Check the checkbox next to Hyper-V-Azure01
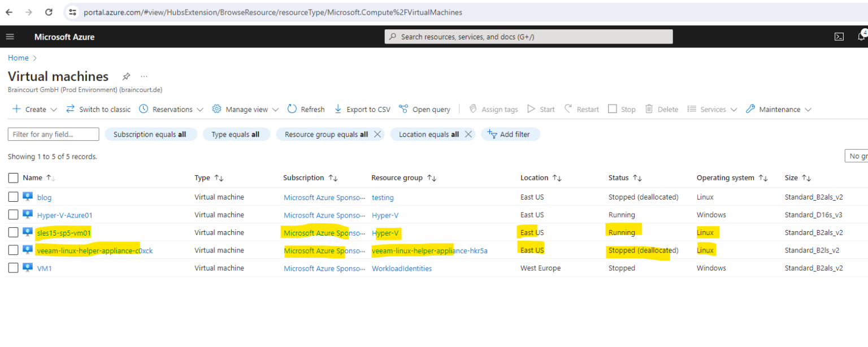 tap(13, 215)
